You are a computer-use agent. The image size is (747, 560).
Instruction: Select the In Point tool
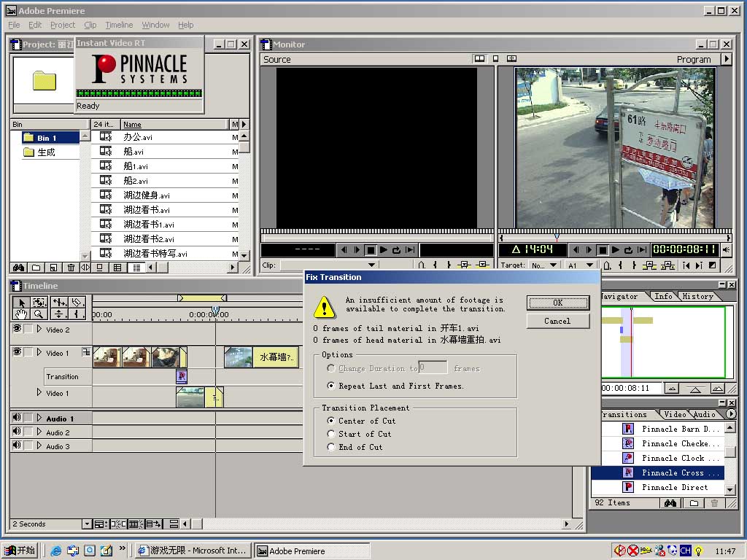77,314
